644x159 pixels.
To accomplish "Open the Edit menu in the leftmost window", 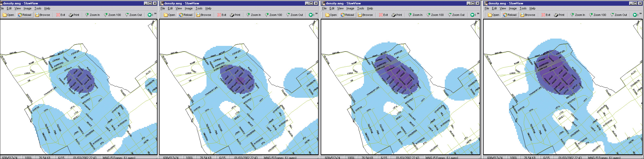I will pos(9,8).
